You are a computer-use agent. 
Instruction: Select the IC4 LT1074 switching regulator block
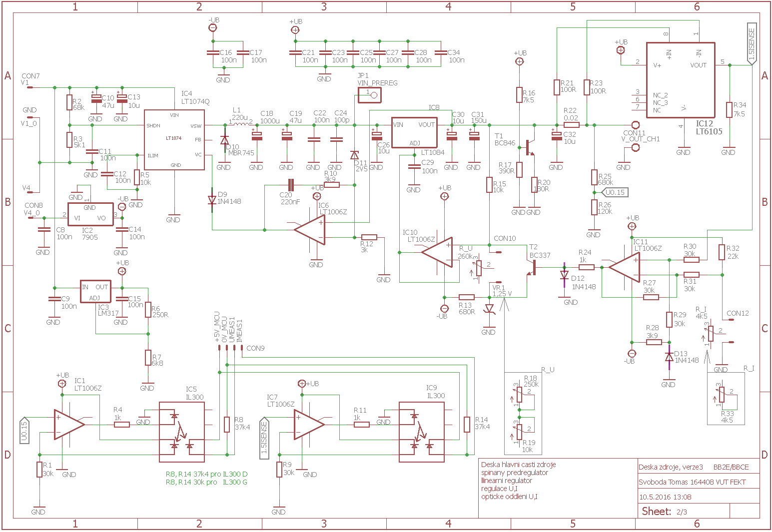tap(174, 139)
